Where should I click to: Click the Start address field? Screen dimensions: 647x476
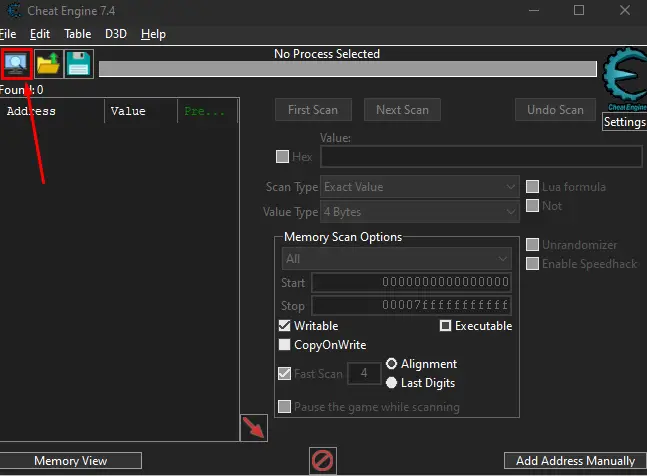click(x=411, y=282)
